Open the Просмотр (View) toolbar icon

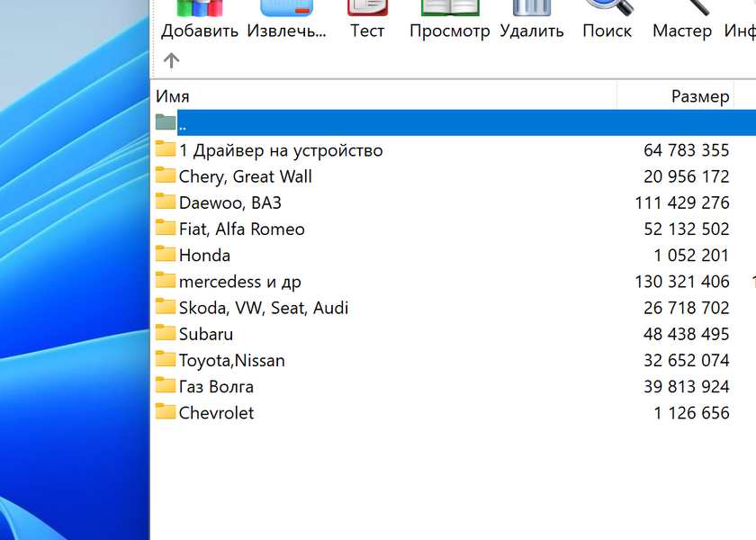(x=450, y=8)
